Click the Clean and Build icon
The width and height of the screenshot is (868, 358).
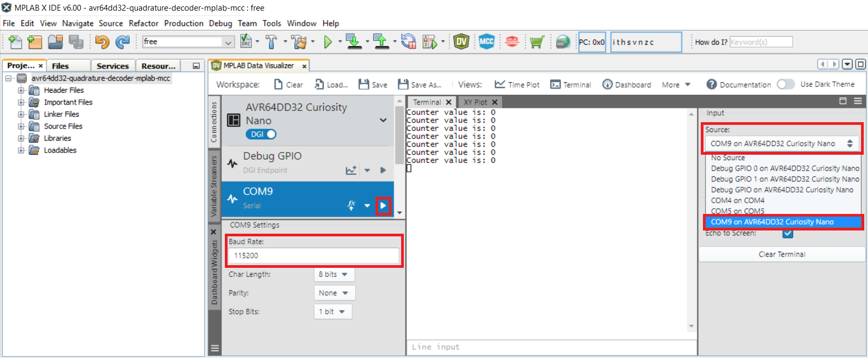coord(299,41)
